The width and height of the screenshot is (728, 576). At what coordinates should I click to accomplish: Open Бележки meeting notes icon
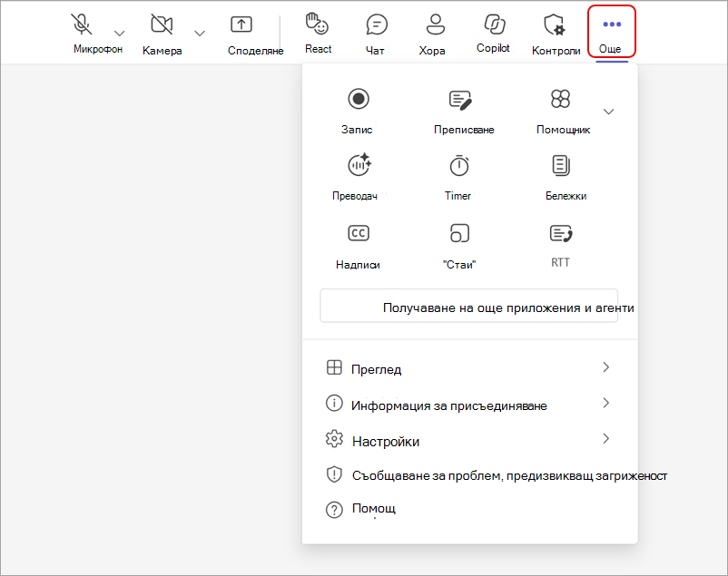coord(561,166)
